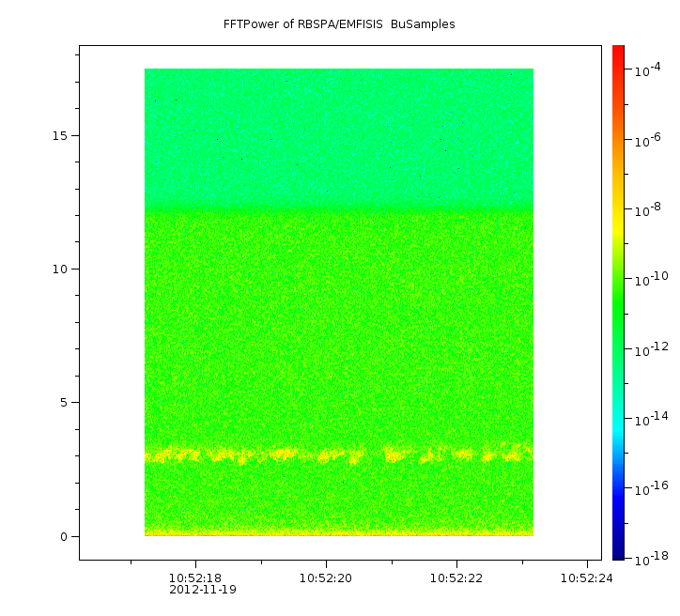Pick the 10:52:22 time tick label

click(x=456, y=577)
